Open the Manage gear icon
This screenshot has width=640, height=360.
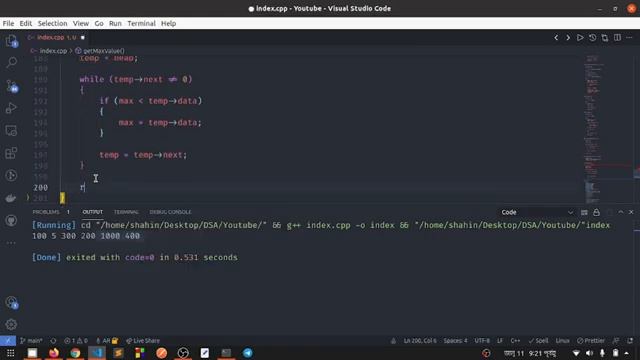[11, 324]
